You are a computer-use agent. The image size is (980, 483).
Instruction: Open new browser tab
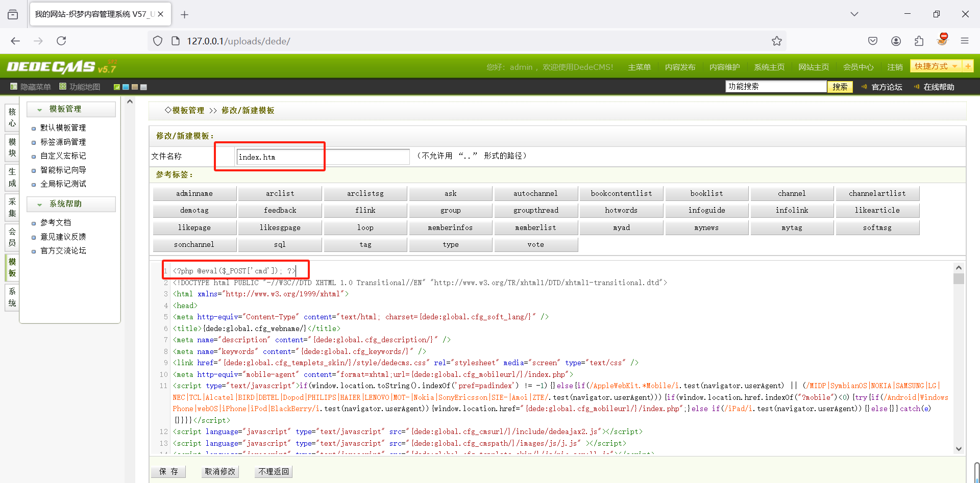click(185, 15)
